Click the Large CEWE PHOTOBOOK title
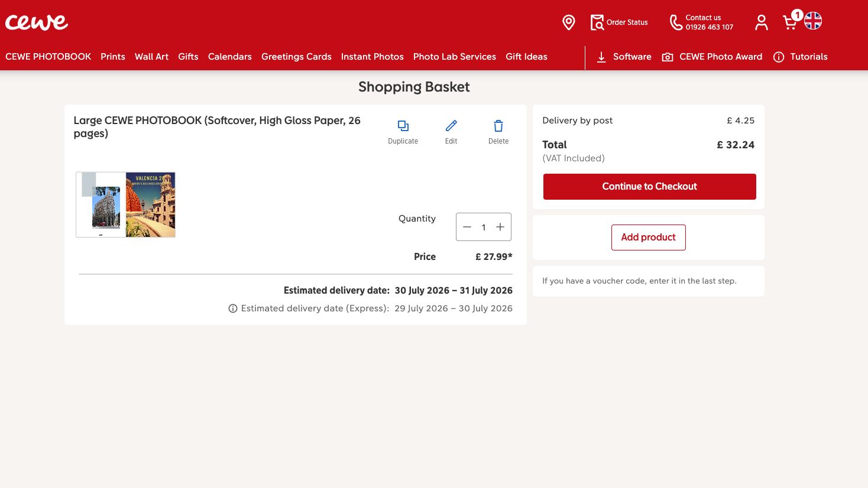Viewport: 868px width, 488px height. (217, 127)
